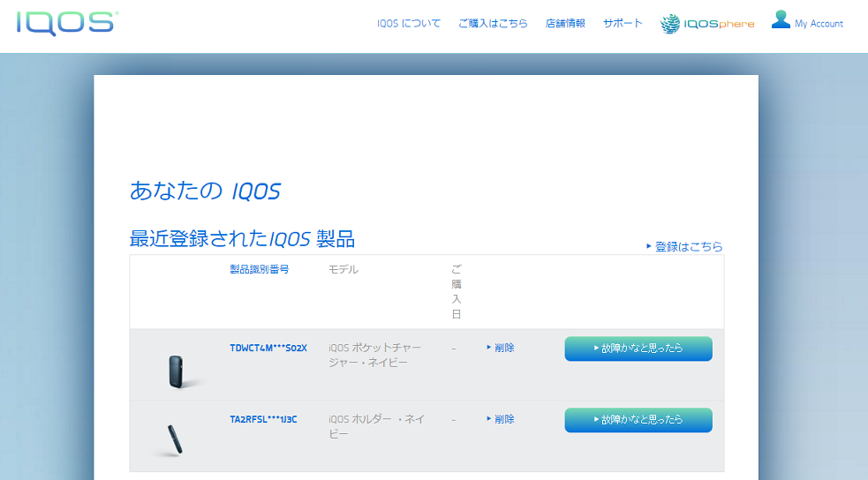Open product TA2RFSL***1J3C serial link
Screen dimensions: 868x480
click(263, 419)
